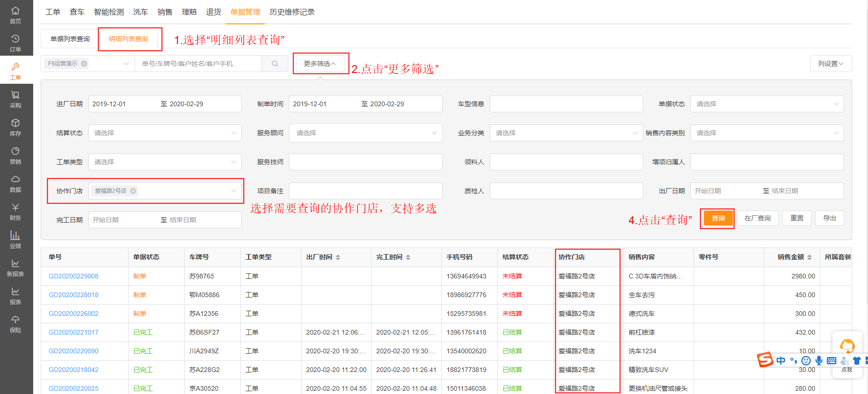Open the 财务 finance sidebar icon

(15, 207)
